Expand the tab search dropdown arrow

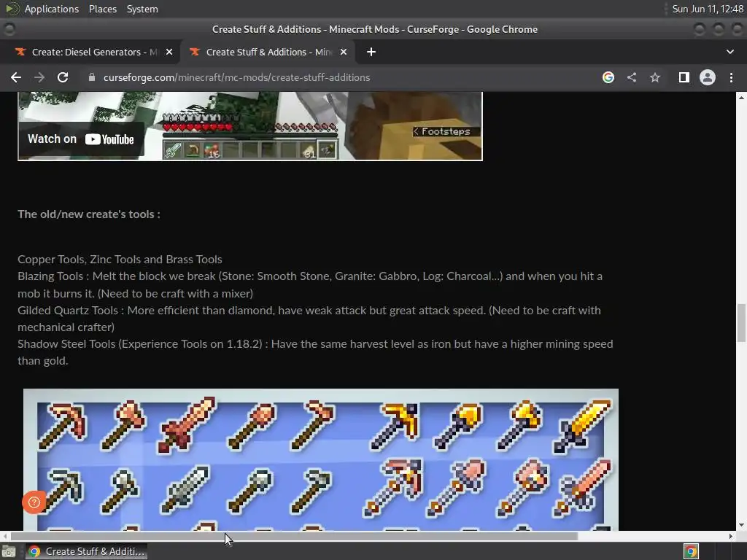click(729, 52)
